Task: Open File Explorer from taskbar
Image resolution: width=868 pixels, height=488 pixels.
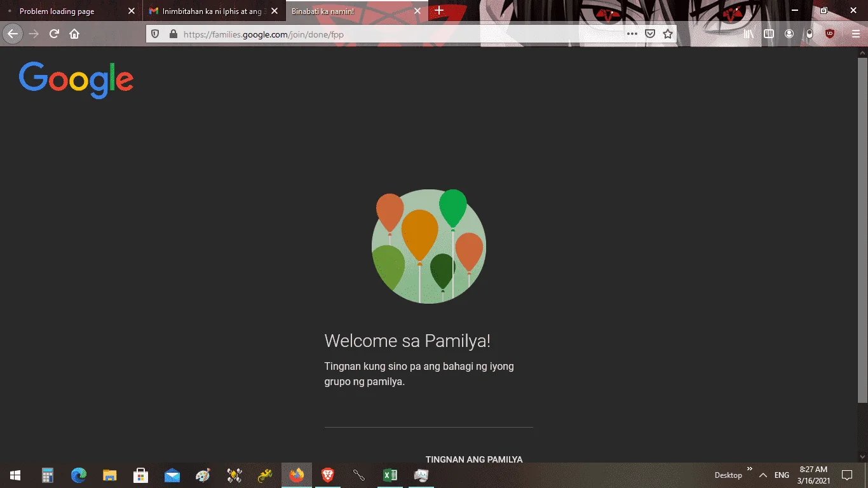Action: pos(110,475)
